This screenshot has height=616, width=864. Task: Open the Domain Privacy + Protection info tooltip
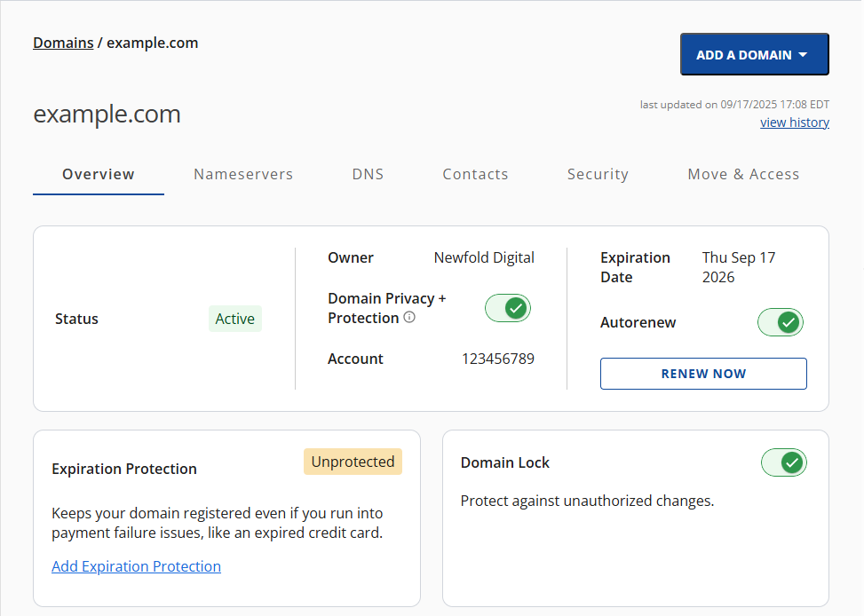click(408, 317)
